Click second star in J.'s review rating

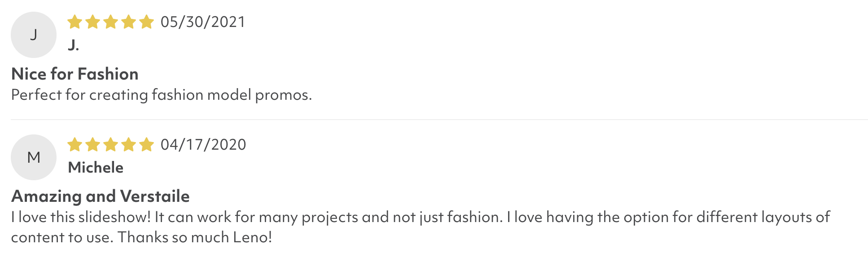(x=92, y=22)
